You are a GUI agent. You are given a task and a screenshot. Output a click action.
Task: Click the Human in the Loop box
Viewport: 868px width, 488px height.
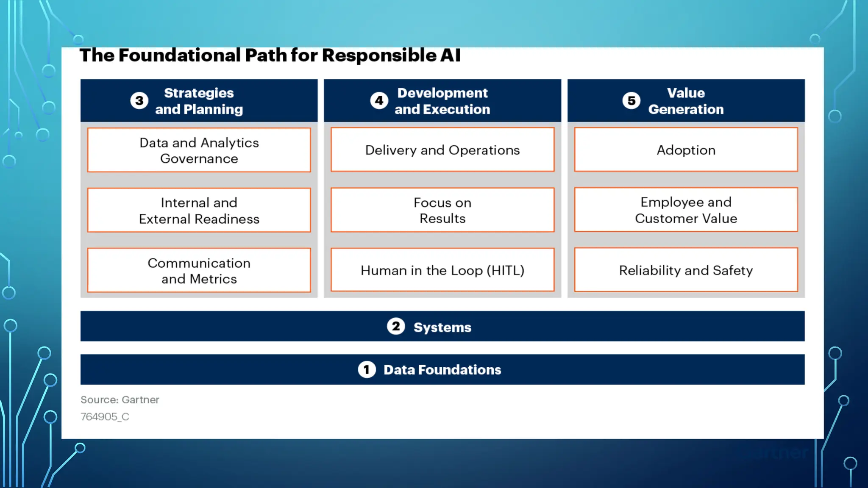click(x=442, y=270)
